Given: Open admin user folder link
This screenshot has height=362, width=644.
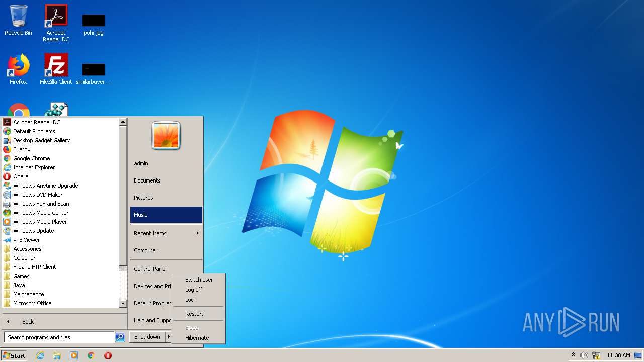Looking at the screenshot, I should [x=166, y=163].
